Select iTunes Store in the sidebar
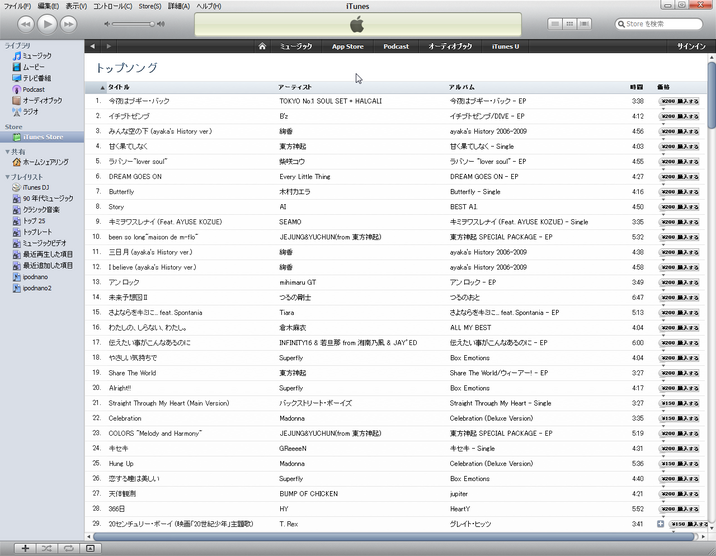 (x=42, y=137)
